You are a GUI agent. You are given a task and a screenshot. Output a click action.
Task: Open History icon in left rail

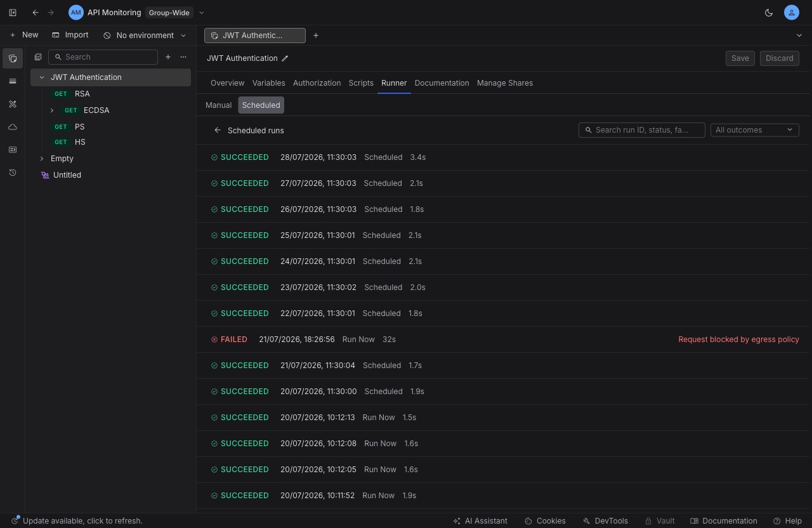click(13, 173)
